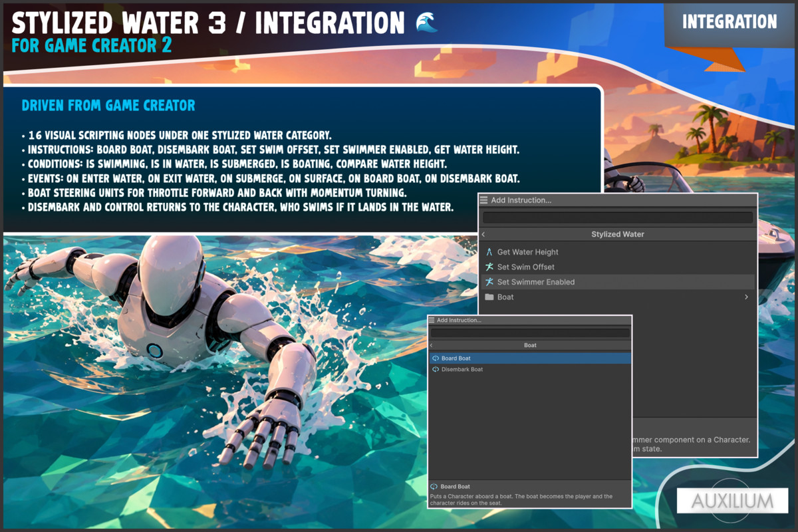This screenshot has width=798, height=532.
Task: Open hamburger menu in Boat panel
Action: coord(432,320)
